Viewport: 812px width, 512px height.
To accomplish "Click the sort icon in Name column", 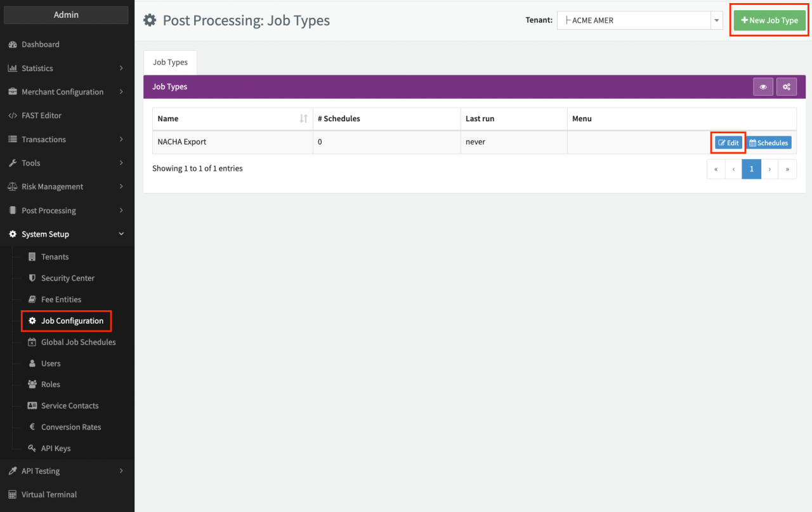I will click(x=303, y=119).
